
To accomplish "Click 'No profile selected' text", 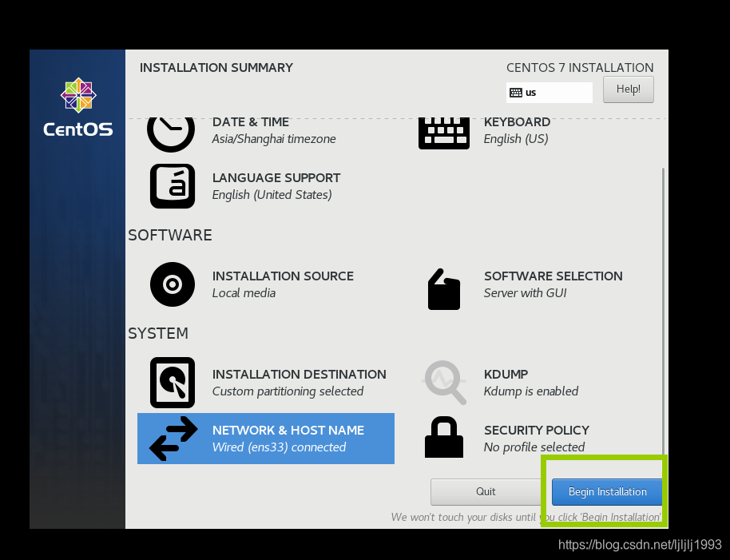I will coord(534,447).
